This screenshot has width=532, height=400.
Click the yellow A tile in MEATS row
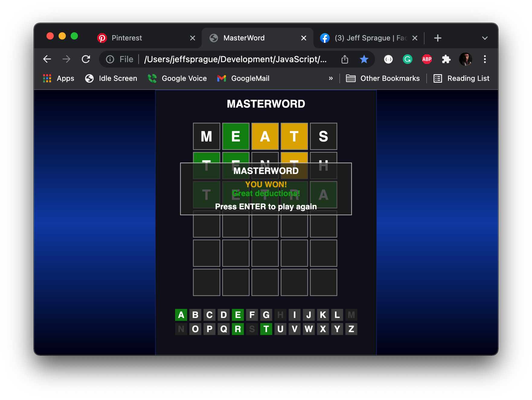coord(265,136)
